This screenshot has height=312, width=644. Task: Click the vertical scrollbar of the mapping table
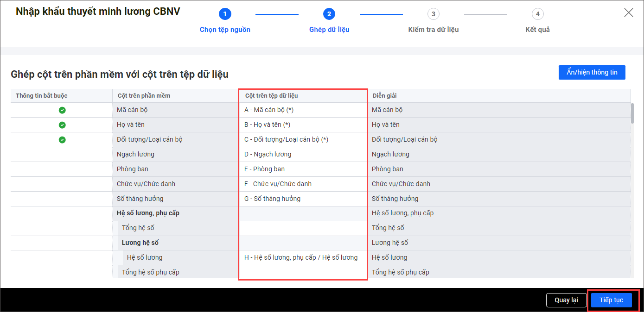coord(632,113)
